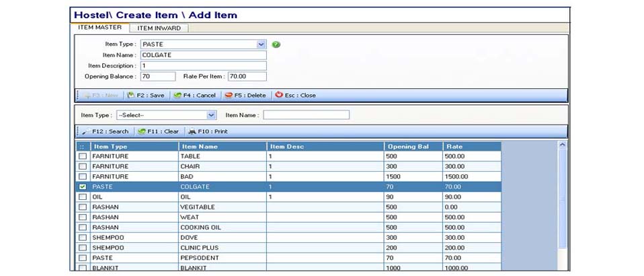
Task: Select the CHAIR item name cell
Action: (223, 166)
